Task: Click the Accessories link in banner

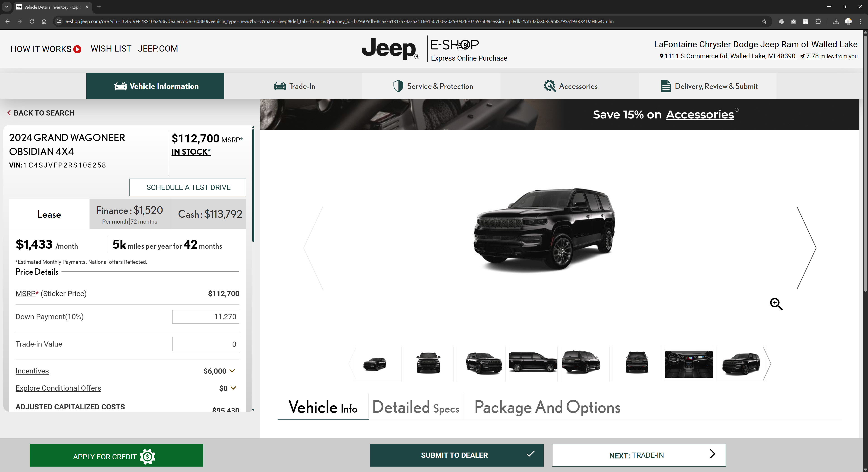Action: coord(700,115)
